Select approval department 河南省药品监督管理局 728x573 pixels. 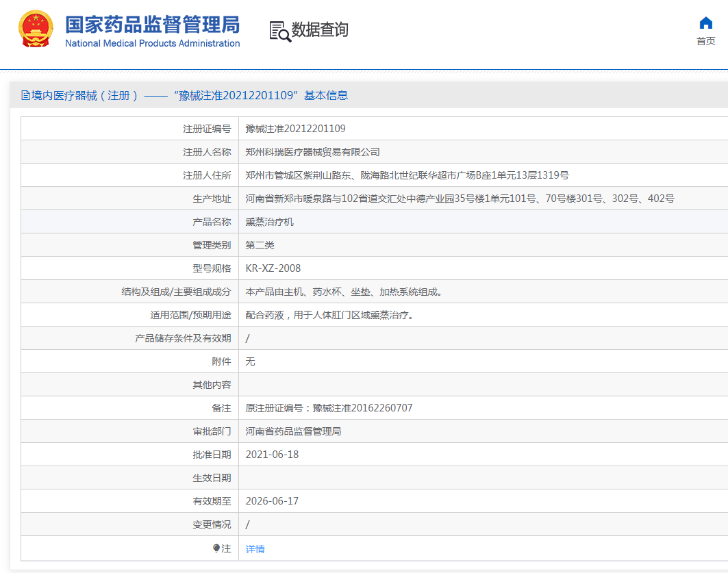pyautogui.click(x=293, y=431)
